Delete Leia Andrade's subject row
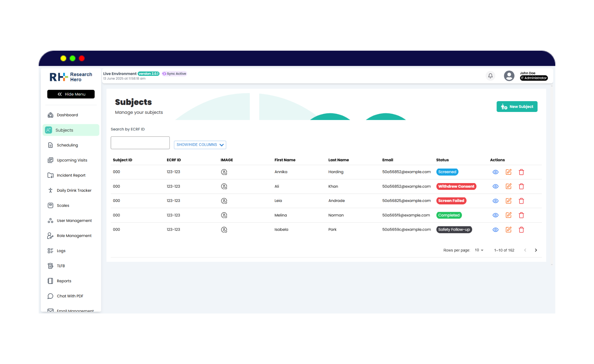 pos(521,201)
